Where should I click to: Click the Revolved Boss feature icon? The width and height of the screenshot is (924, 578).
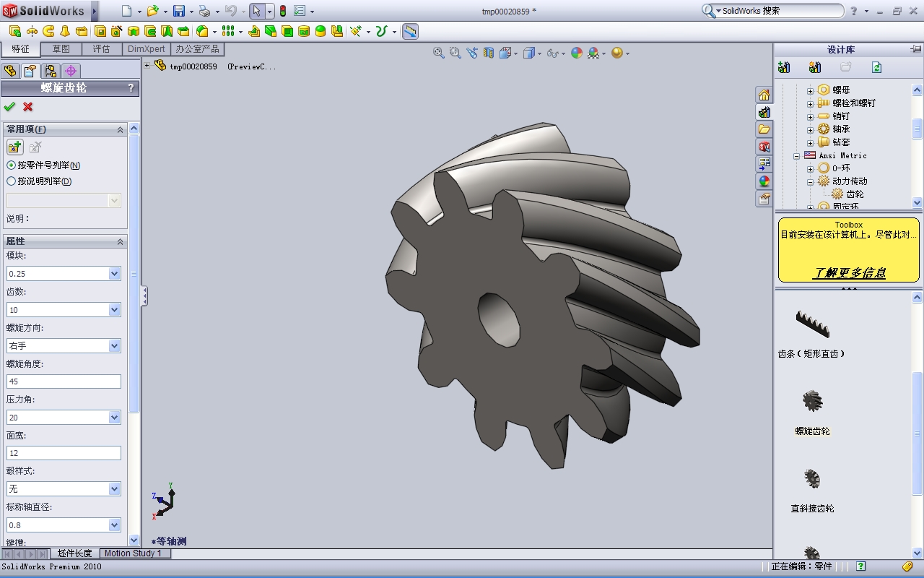[32, 31]
